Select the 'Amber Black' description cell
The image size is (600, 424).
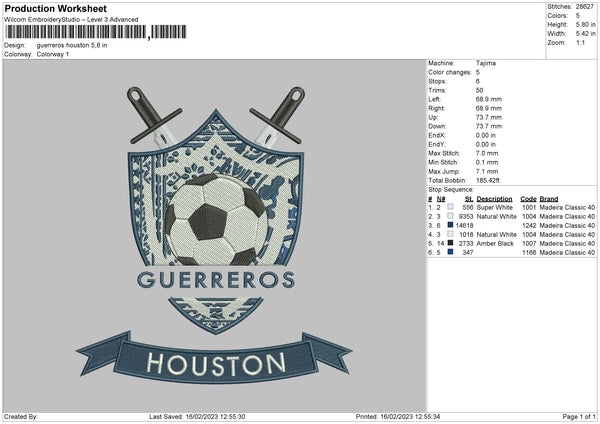coord(495,243)
